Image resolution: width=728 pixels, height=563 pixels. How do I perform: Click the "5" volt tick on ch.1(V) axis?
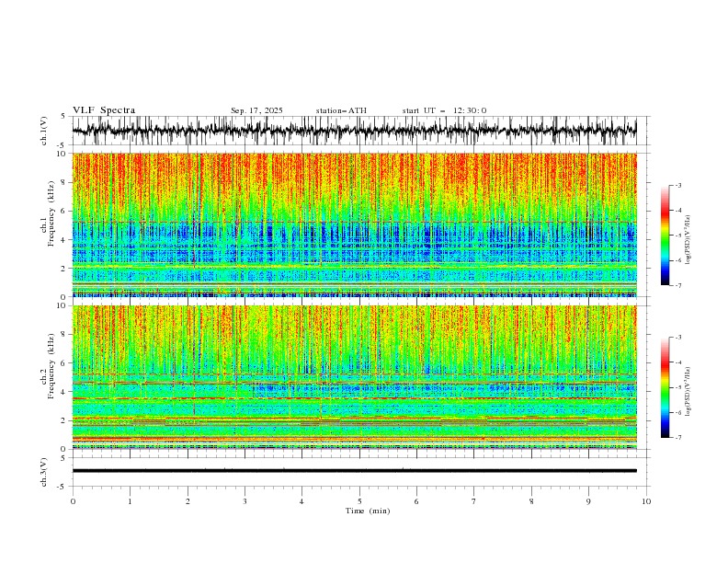click(63, 117)
